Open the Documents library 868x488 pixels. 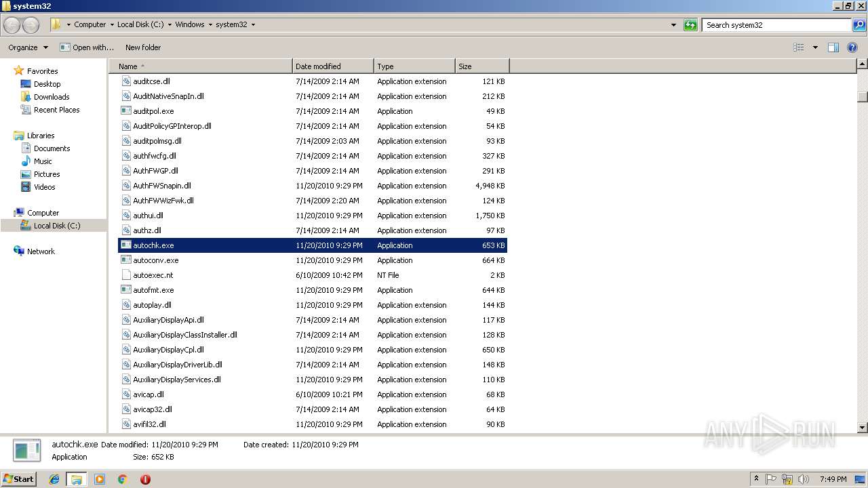pos(52,148)
